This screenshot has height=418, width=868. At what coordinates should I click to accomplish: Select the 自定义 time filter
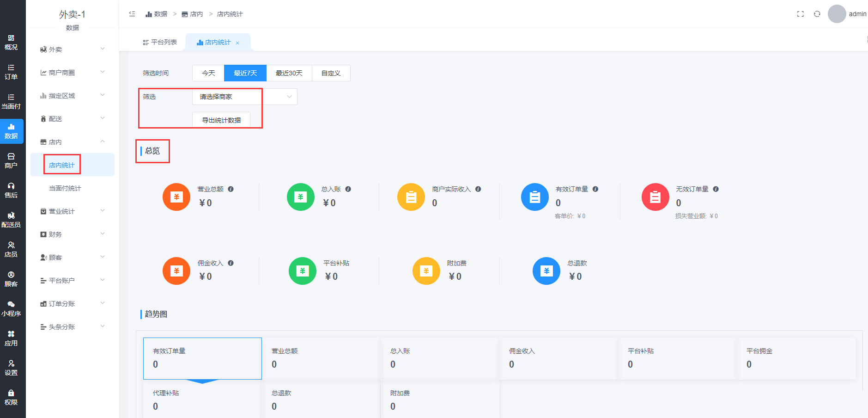tap(331, 73)
